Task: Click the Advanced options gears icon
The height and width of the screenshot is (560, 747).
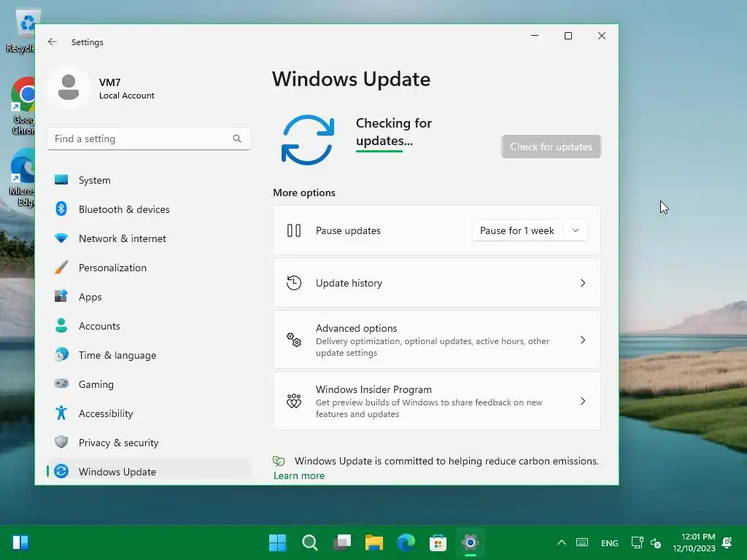Action: tap(294, 340)
